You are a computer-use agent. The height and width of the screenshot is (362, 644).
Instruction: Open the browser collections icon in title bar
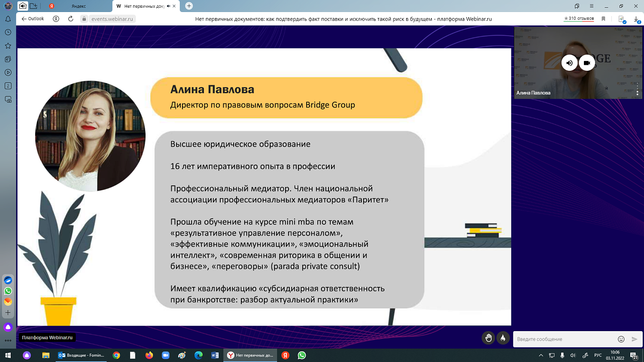tap(577, 6)
